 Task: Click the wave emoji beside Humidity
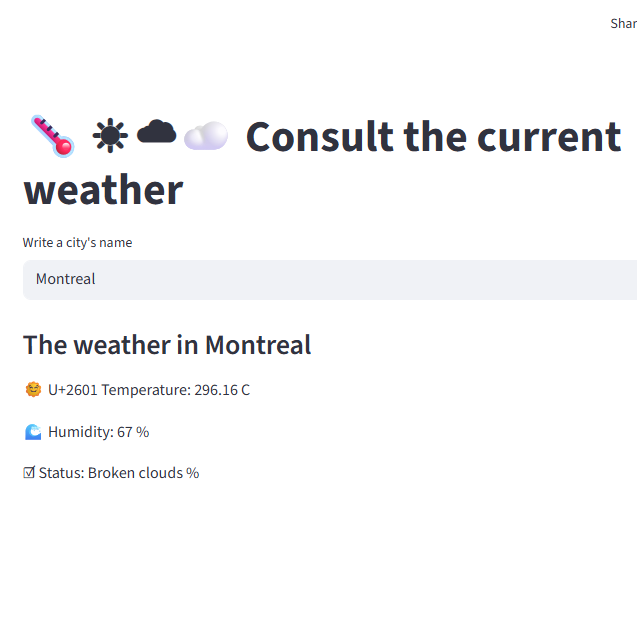point(33,432)
